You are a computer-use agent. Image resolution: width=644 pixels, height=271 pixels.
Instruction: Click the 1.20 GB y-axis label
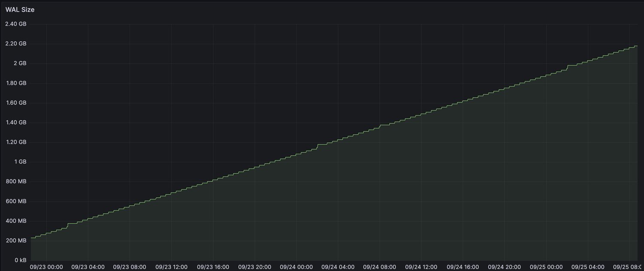pos(16,142)
